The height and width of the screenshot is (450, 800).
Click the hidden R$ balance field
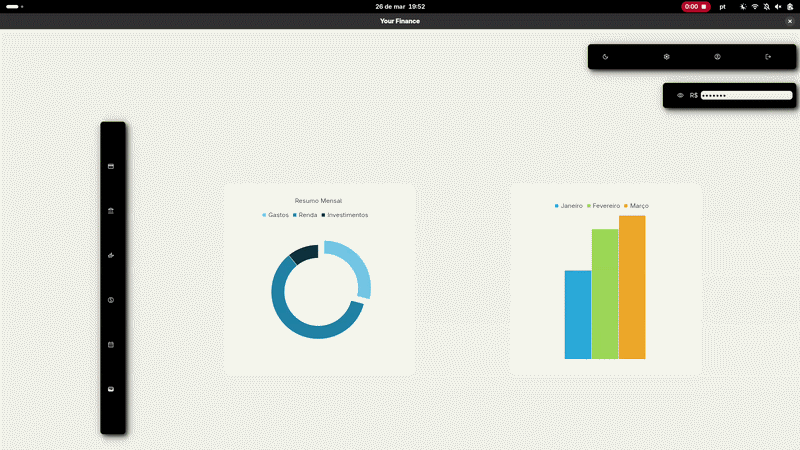pyautogui.click(x=746, y=95)
